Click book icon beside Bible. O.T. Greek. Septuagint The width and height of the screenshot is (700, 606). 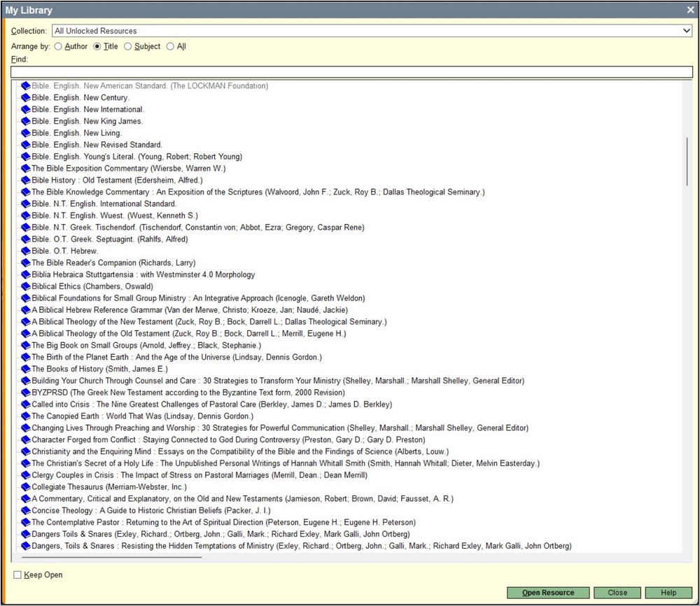click(26, 239)
